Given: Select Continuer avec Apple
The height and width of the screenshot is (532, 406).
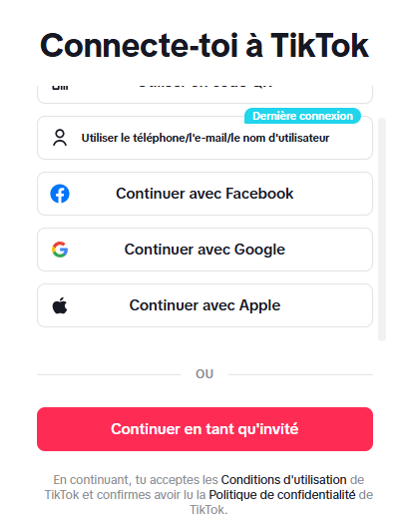Looking at the screenshot, I should 204,305.
